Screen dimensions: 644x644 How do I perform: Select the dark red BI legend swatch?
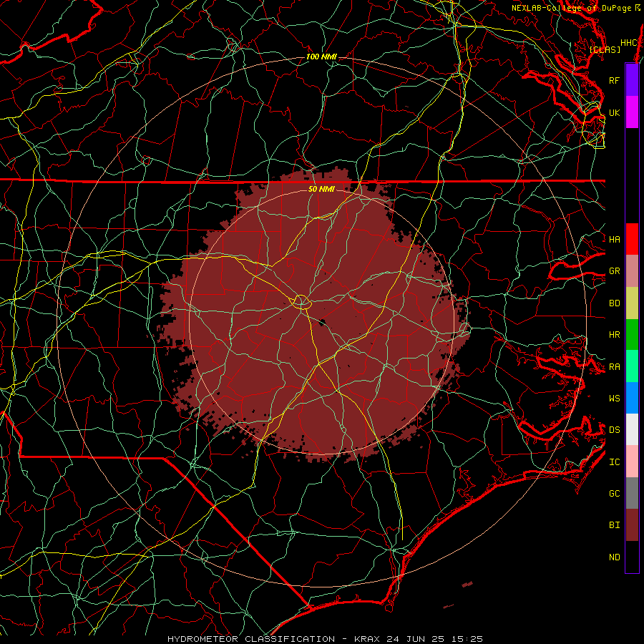pos(632,525)
